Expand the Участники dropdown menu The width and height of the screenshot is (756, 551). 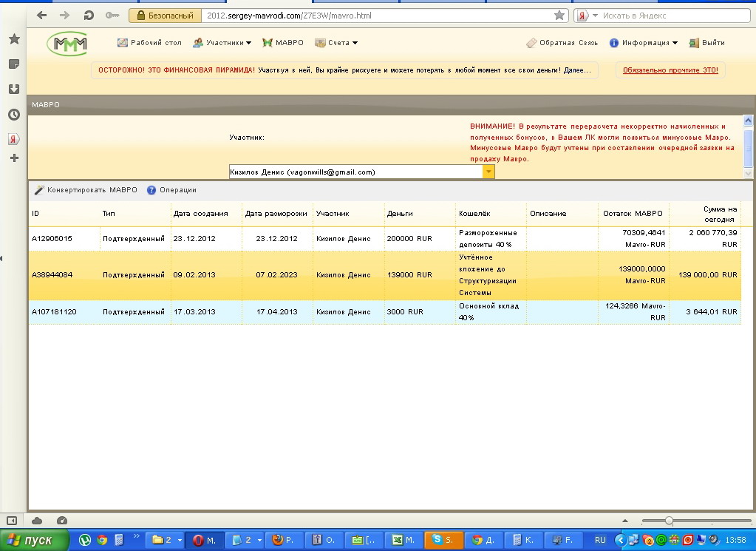point(222,42)
